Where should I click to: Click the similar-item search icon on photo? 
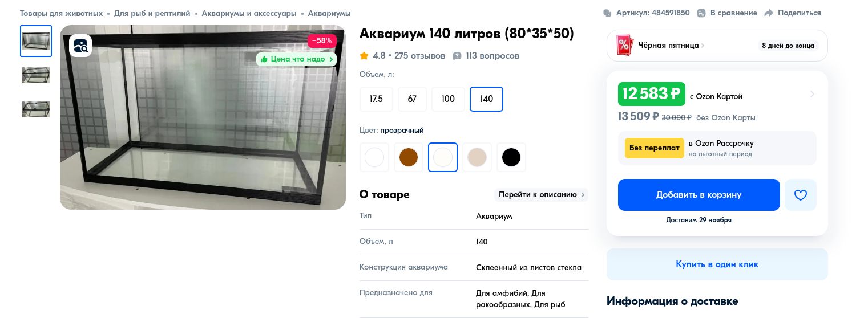pos(80,46)
